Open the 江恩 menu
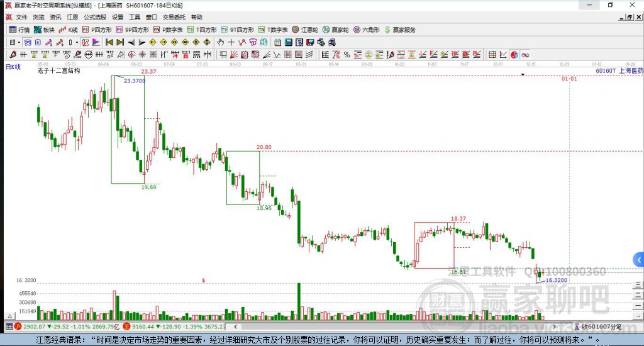Screen dimensions: 644x346 point(72,17)
